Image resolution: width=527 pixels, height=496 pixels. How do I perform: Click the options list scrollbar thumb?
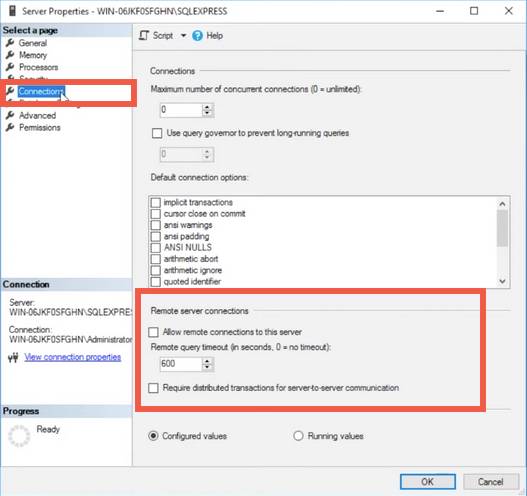pyautogui.click(x=502, y=228)
